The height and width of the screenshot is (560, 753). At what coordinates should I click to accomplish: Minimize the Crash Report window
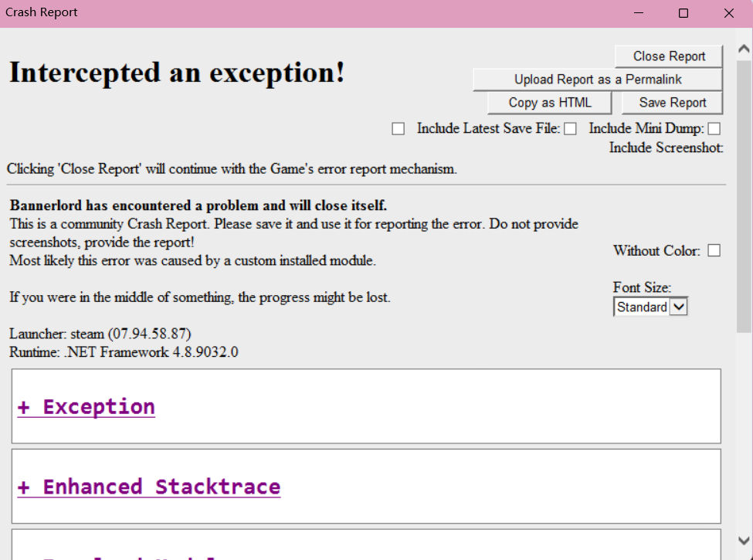click(638, 13)
